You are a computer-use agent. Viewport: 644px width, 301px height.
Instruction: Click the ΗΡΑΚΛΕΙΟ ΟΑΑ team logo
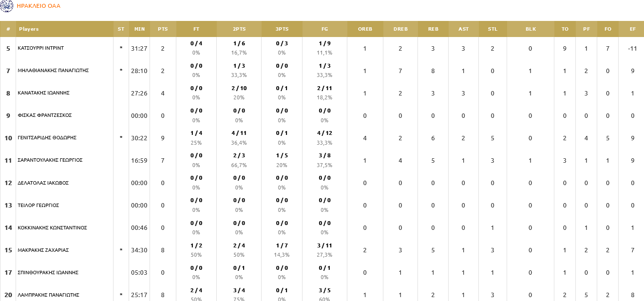tap(6, 6)
